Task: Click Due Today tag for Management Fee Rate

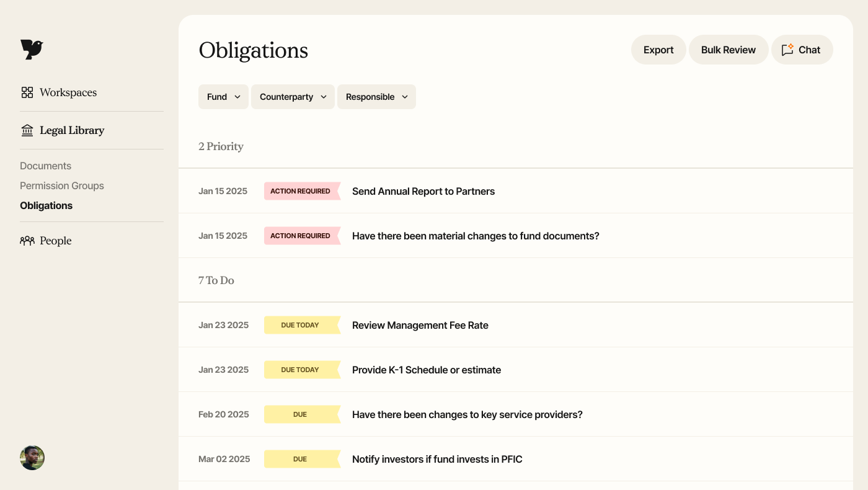Action: pos(301,325)
